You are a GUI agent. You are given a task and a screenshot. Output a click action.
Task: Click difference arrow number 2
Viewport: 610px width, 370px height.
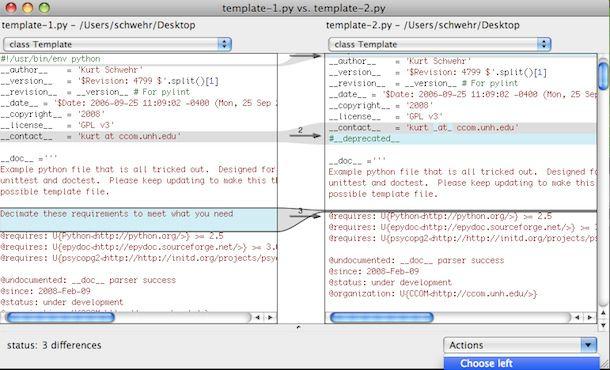point(305,135)
